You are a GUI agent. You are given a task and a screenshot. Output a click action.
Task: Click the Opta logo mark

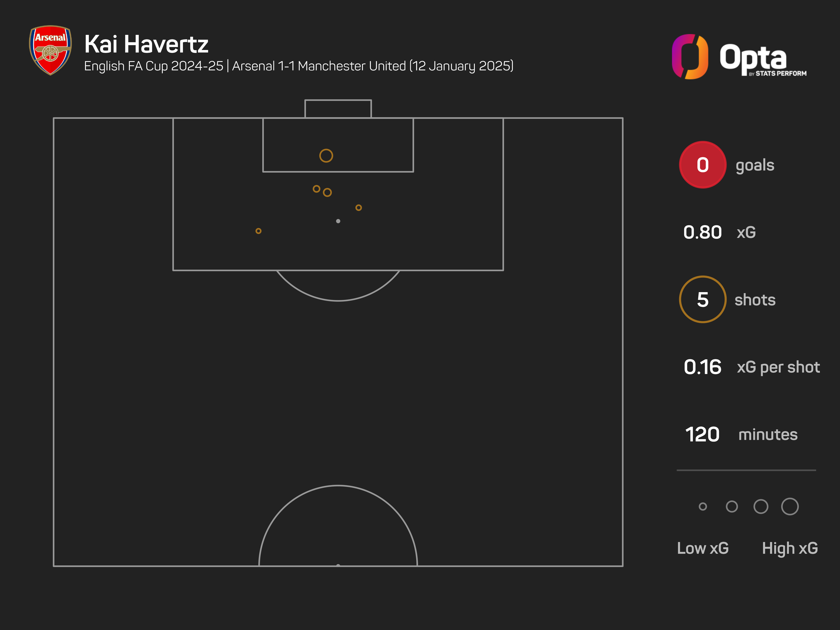(690, 57)
